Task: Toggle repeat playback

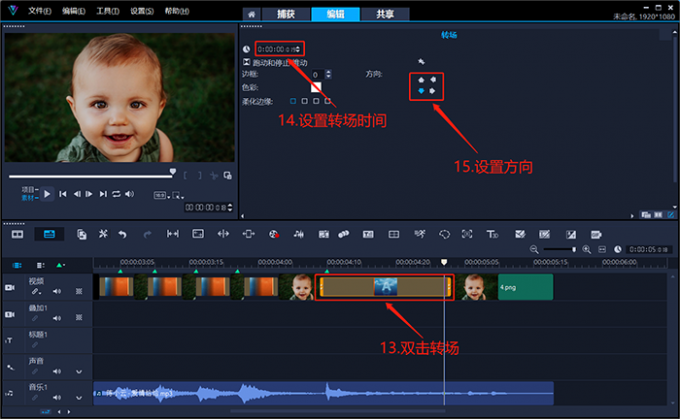Action: [x=116, y=194]
